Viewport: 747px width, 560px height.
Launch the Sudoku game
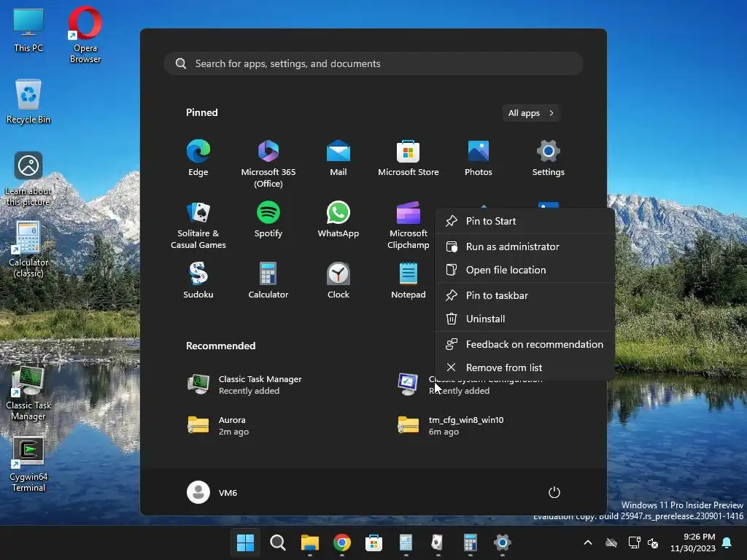pyautogui.click(x=198, y=281)
